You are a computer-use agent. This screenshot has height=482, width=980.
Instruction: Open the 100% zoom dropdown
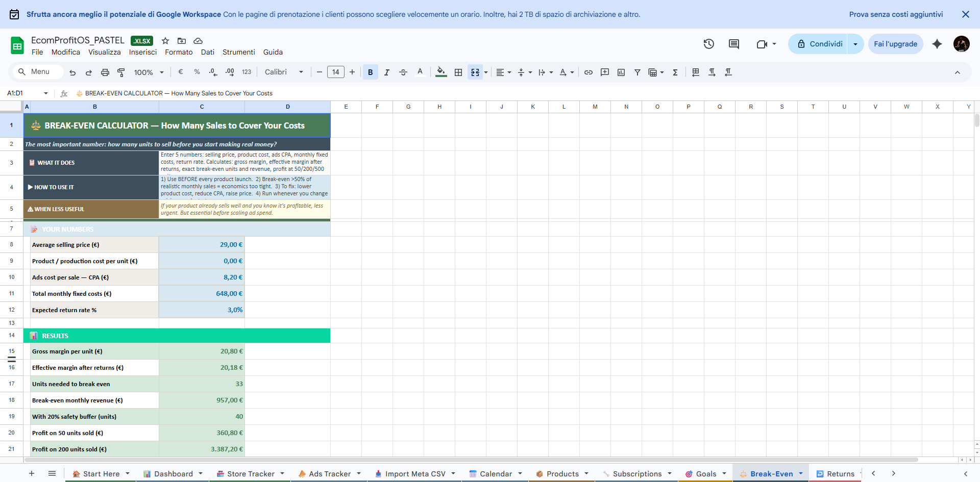point(149,72)
